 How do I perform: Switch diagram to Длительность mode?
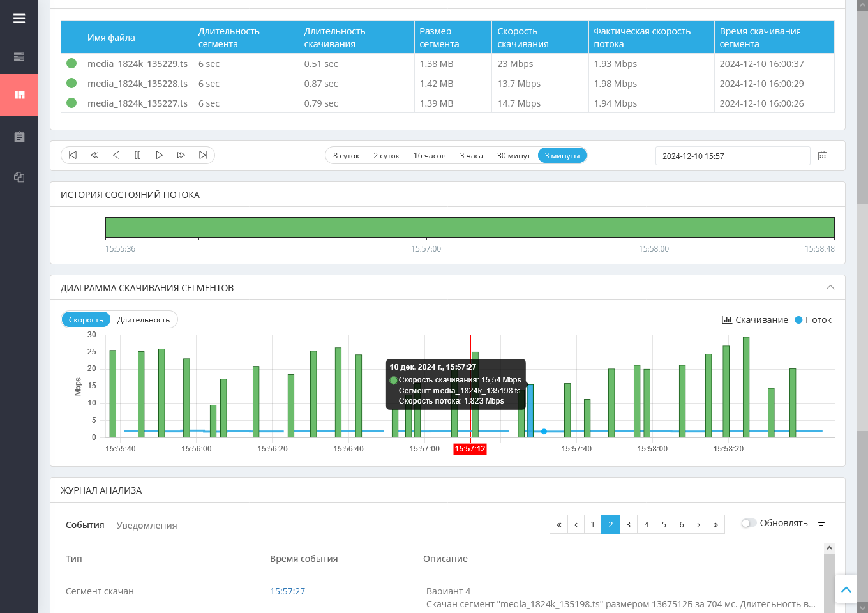144,320
